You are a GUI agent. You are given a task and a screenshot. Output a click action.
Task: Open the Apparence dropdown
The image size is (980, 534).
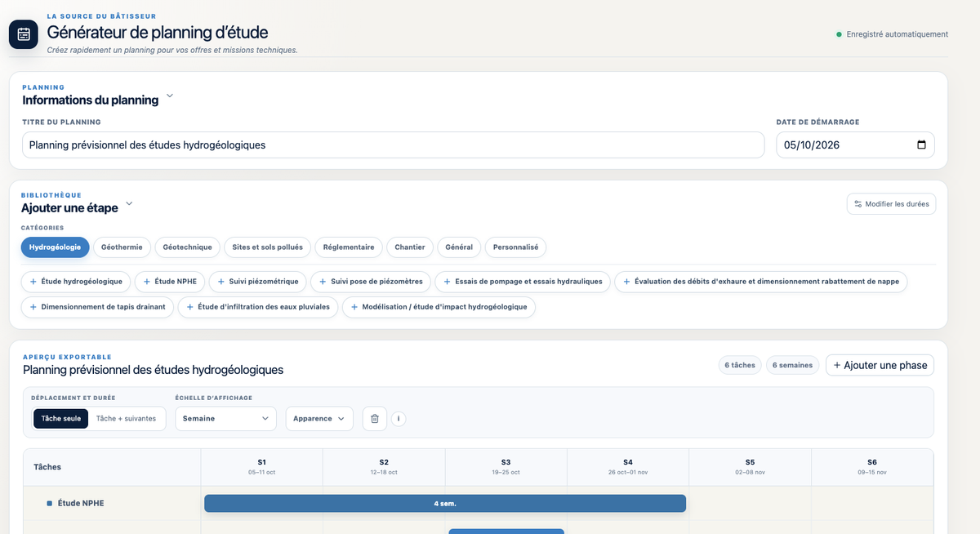pos(318,418)
